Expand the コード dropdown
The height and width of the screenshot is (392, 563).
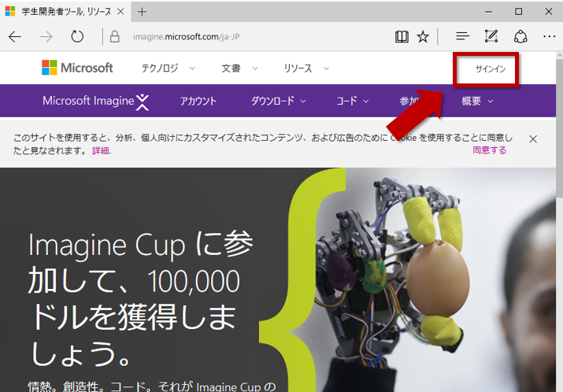(x=352, y=101)
